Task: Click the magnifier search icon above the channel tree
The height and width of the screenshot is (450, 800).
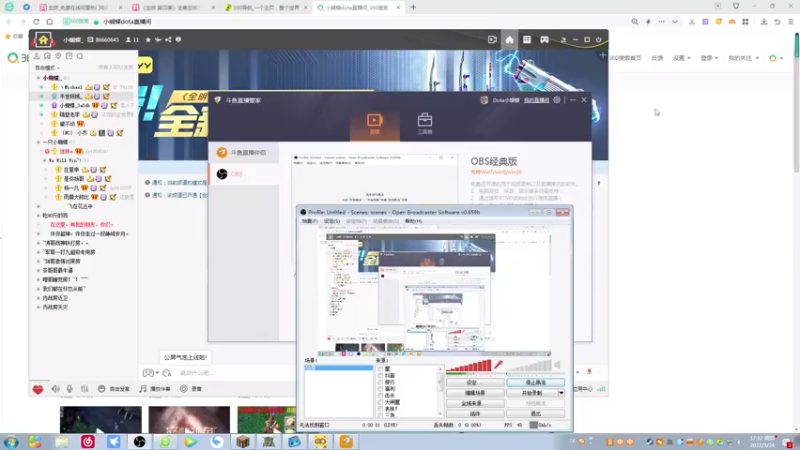Action: [x=80, y=56]
